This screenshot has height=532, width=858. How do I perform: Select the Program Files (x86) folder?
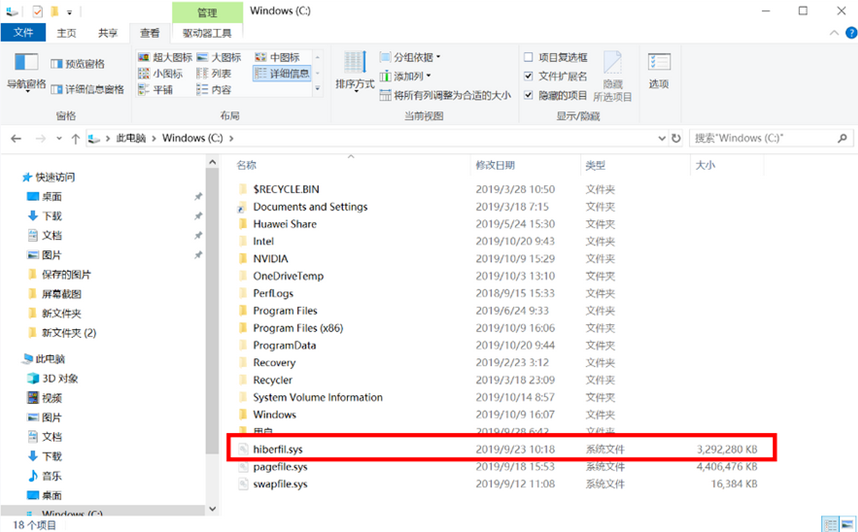click(x=298, y=328)
